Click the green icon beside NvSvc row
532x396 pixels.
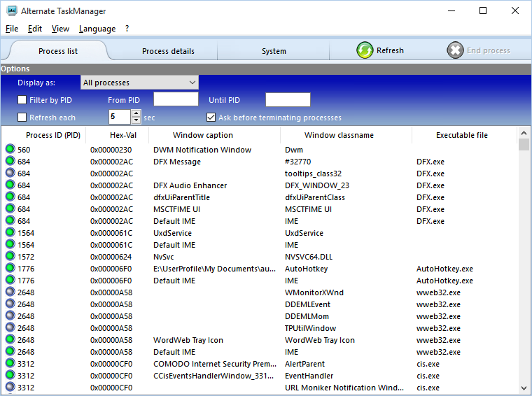pos(10,256)
